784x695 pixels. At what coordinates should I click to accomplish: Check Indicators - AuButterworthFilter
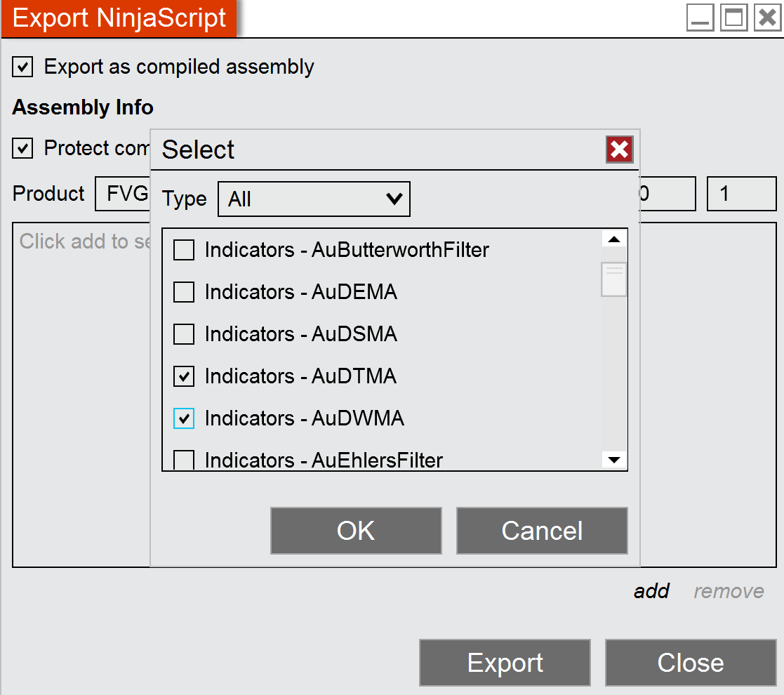pyautogui.click(x=183, y=250)
